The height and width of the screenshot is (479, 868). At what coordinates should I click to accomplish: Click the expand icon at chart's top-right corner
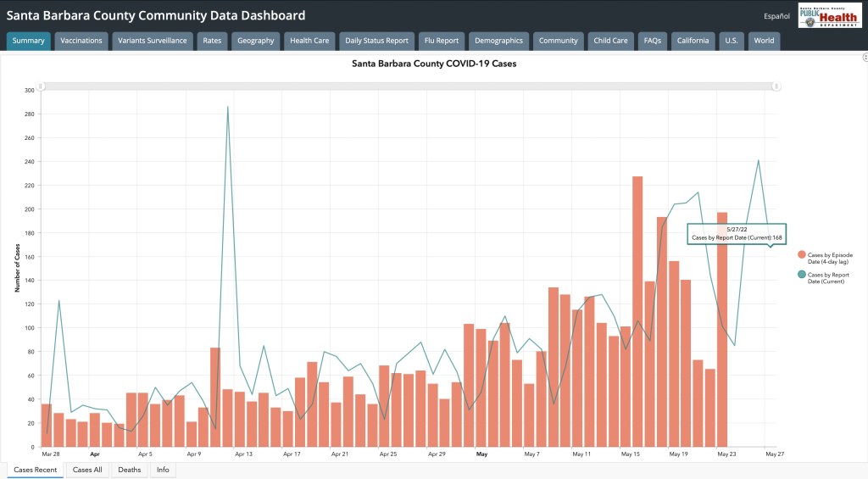tap(865, 57)
